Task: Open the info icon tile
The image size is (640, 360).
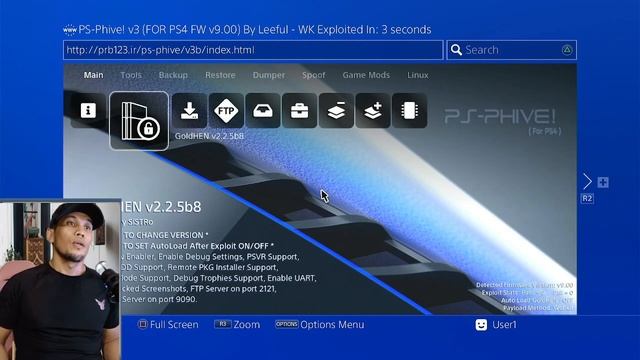Action: click(88, 110)
